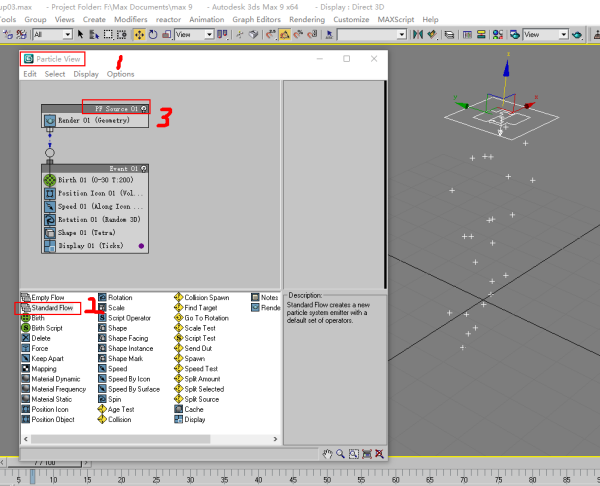
Task: Select Speed 01 operator in Event 01
Action: (95, 206)
